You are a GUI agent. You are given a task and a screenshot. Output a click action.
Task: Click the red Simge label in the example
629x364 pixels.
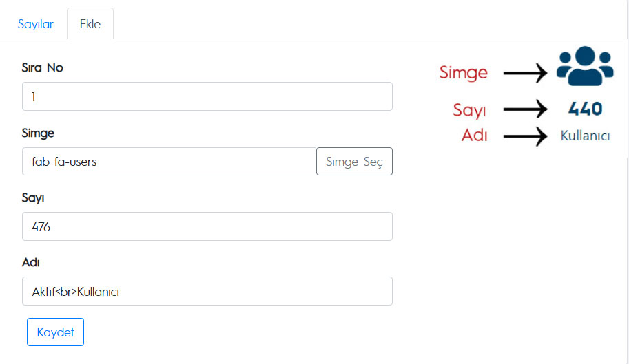click(464, 73)
